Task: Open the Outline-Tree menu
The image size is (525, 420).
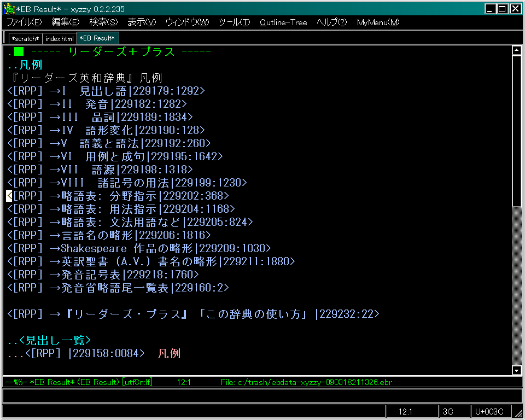Action: (283, 22)
